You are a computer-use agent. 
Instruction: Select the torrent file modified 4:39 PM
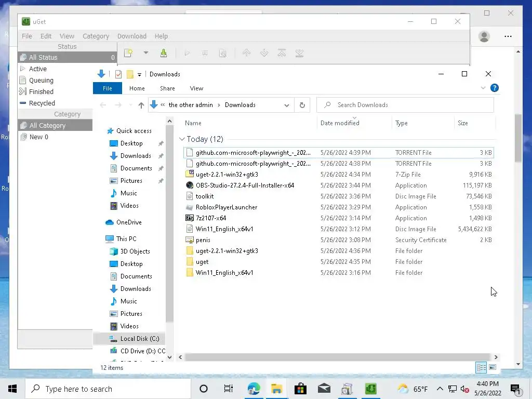338,153
